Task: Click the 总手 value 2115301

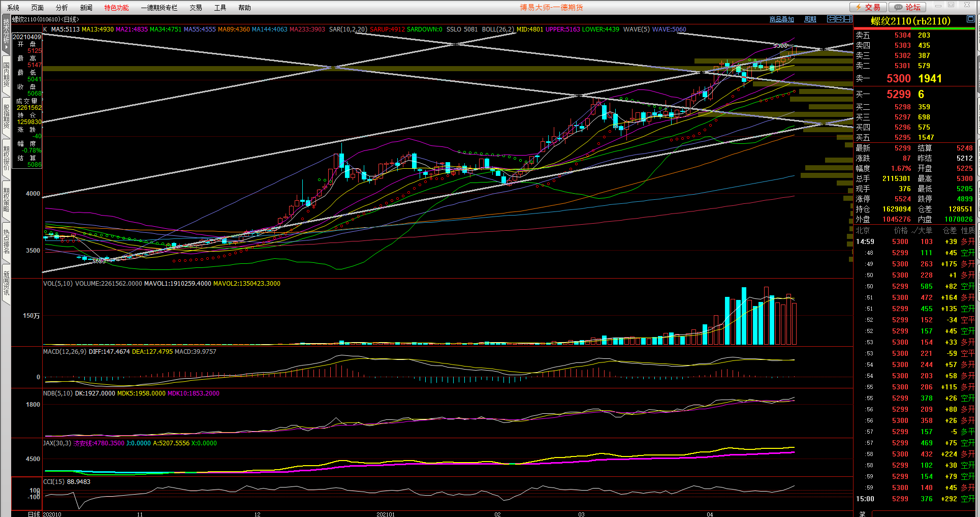Action: 896,178
